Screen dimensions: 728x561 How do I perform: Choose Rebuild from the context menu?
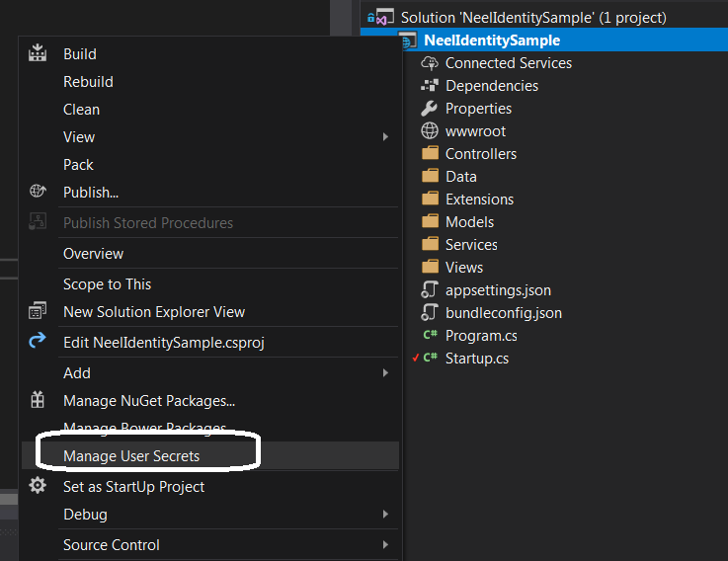coord(88,81)
